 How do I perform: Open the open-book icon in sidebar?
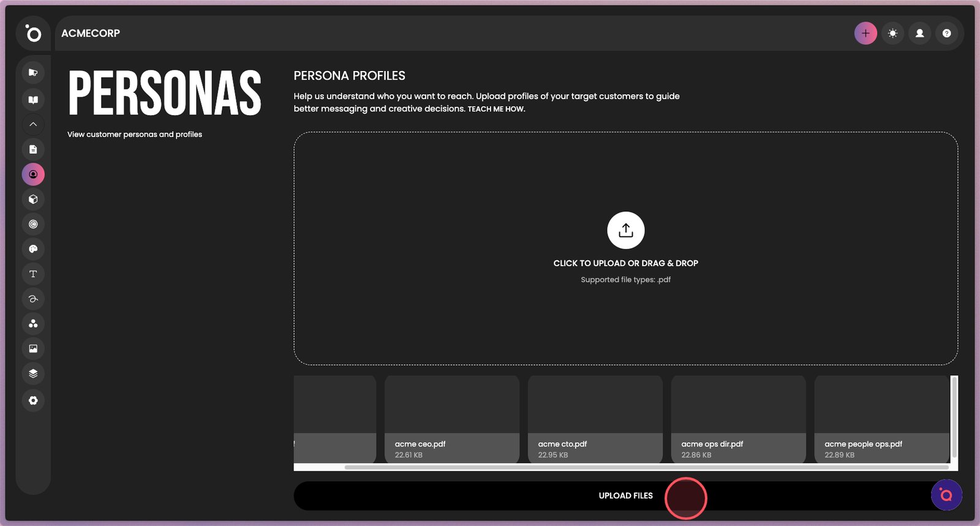(33, 100)
